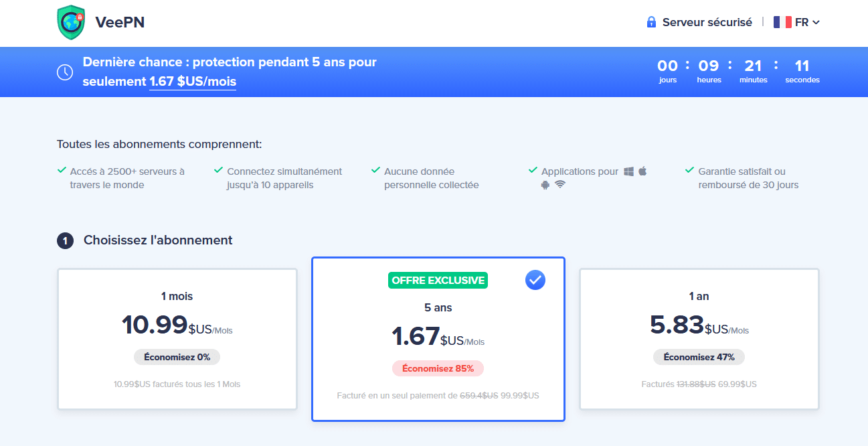Screen dimensions: 868x446
Task: Click the checkmark beside Garantie satisfait
Action: click(x=689, y=171)
